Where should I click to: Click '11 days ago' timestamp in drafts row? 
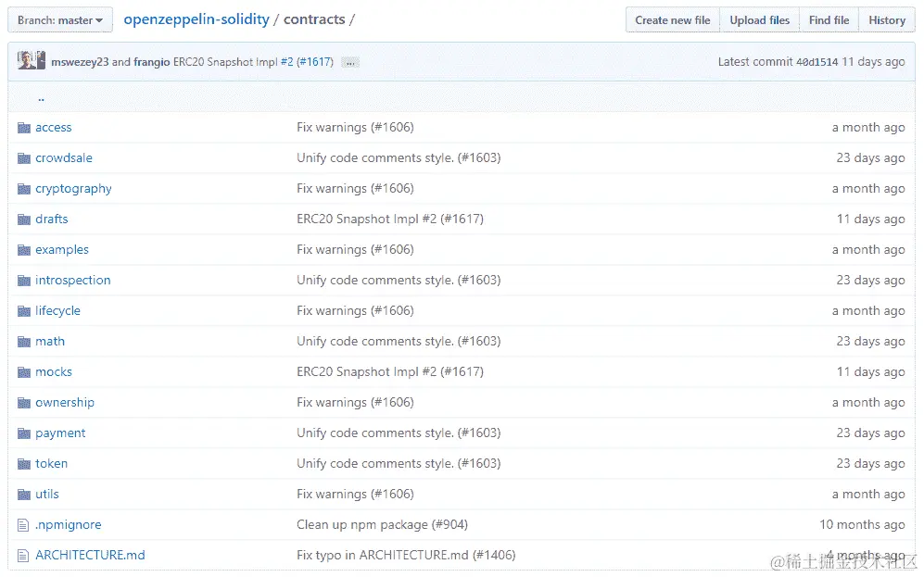[870, 219]
